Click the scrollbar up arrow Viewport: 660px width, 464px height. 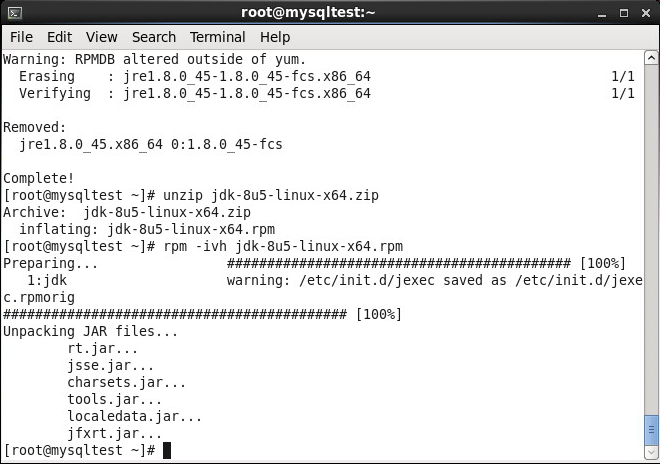pos(651,58)
